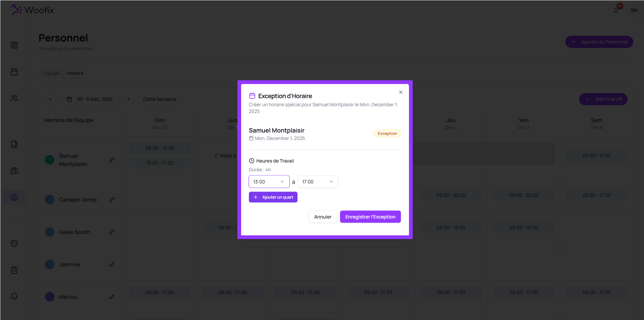Click Ajouter un quart button
The image size is (644, 320).
coord(273,197)
